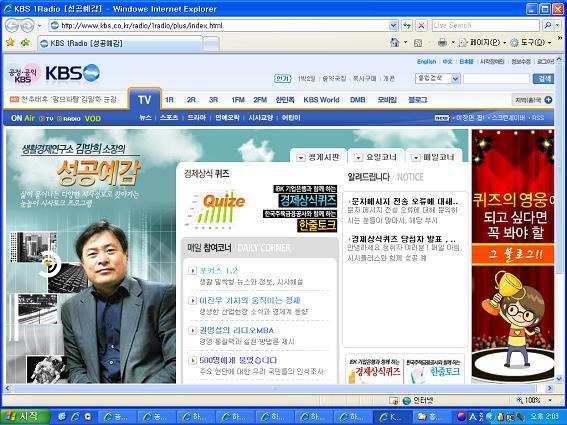This screenshot has width=567, height=425.
Task: Open the KBS search category combo box
Action: point(438,78)
